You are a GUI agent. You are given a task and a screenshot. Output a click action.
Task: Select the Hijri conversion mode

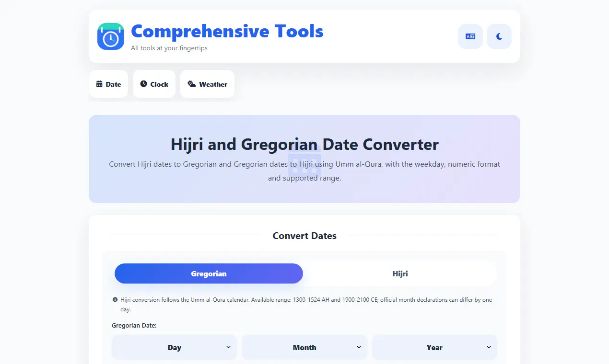pyautogui.click(x=400, y=273)
